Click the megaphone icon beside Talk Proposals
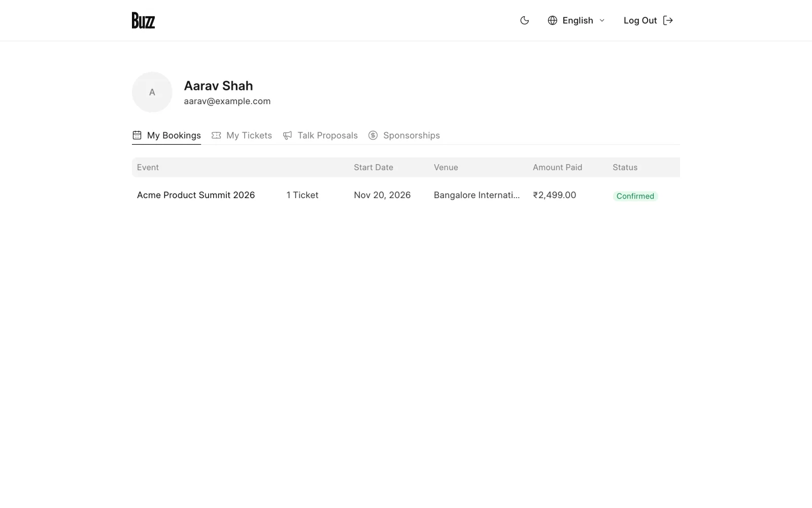Viewport: 812px width, 508px height. point(287,135)
